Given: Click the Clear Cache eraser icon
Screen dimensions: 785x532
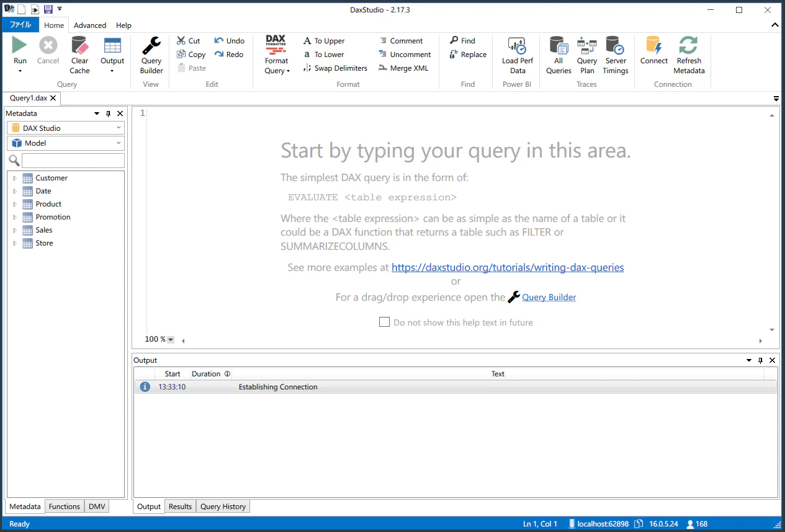Looking at the screenshot, I should pyautogui.click(x=79, y=45).
